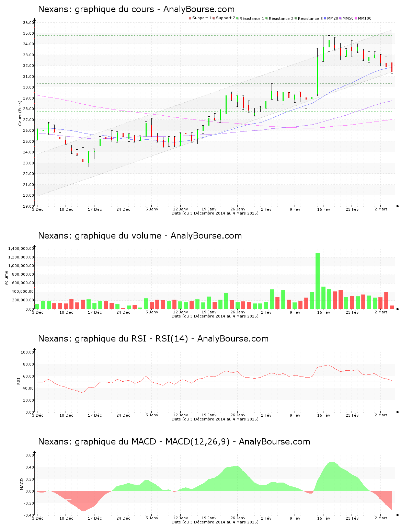Click the MM100 legend color square
The width and height of the screenshot is (412, 532).
(x=356, y=18)
